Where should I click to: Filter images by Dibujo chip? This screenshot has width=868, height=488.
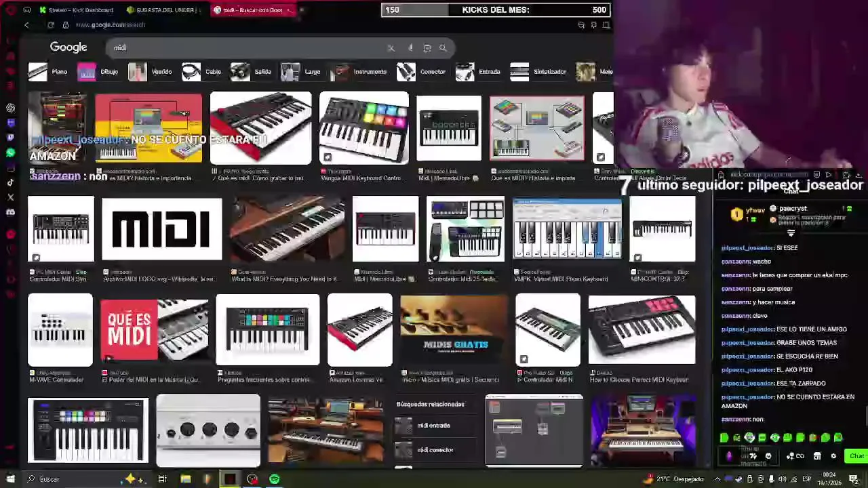pyautogui.click(x=98, y=72)
